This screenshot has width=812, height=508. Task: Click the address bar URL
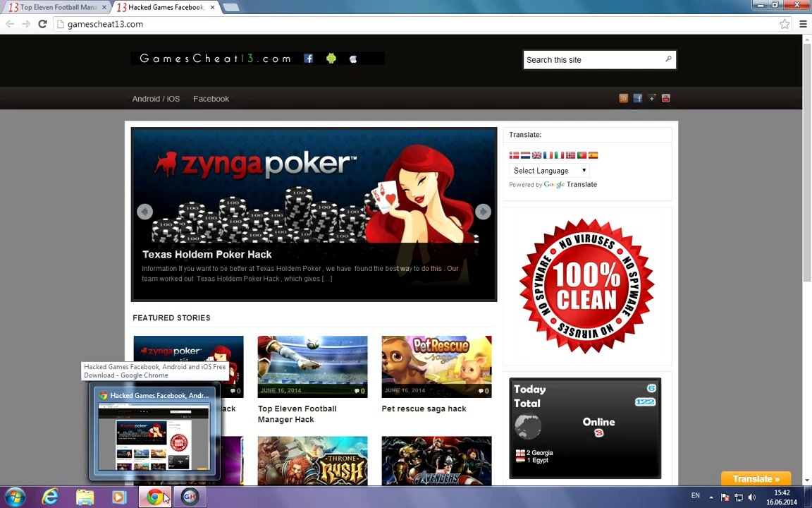pos(105,24)
